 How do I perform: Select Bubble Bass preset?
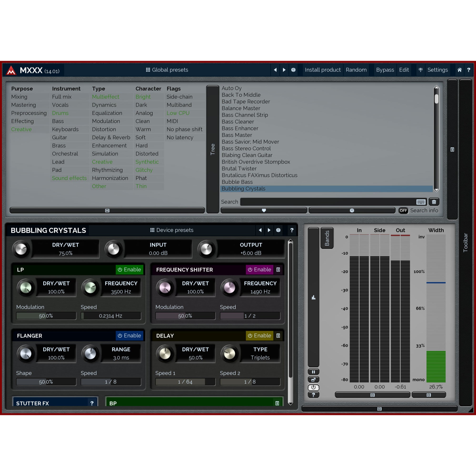pyautogui.click(x=326, y=182)
